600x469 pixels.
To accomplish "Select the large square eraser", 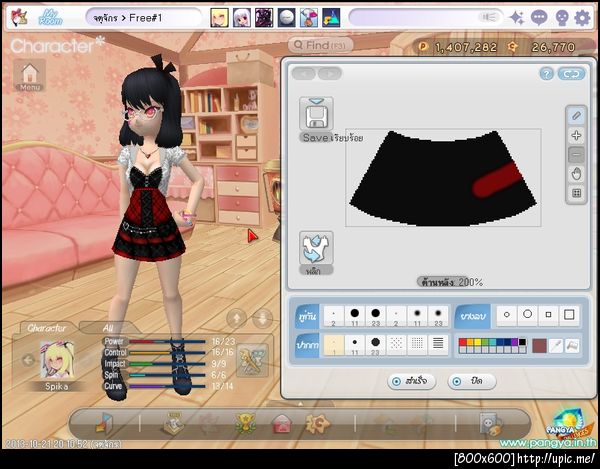I will coord(569,315).
